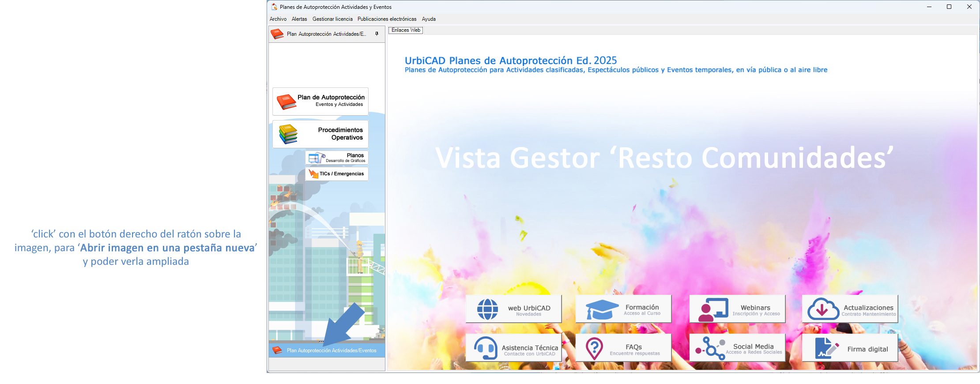Click the red book icon on the Plan de Autoprotección button
The height and width of the screenshot is (384, 980).
pyautogui.click(x=286, y=102)
